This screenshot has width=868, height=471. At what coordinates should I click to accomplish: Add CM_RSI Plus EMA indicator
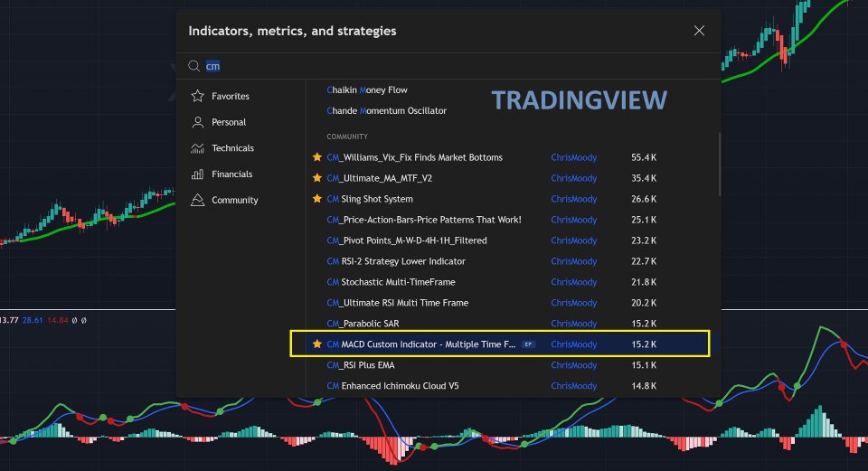click(x=361, y=364)
